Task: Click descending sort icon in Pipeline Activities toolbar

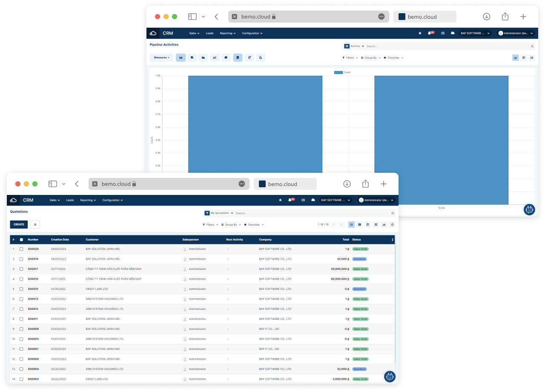Action: [249, 57]
